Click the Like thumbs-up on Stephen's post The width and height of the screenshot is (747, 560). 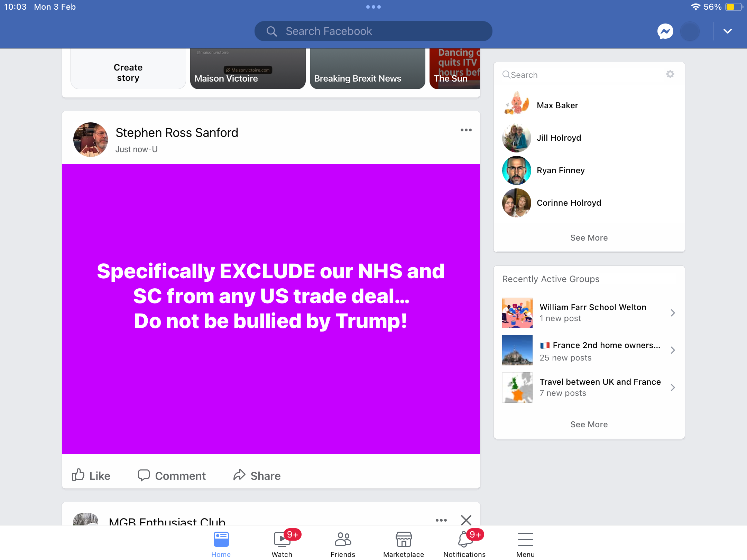click(78, 475)
